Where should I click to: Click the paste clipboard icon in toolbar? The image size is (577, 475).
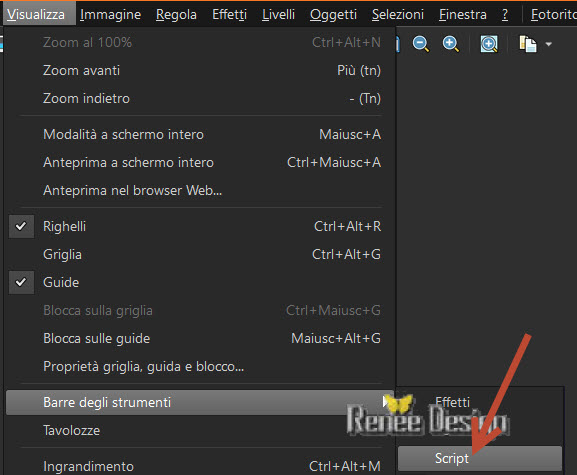[528, 44]
